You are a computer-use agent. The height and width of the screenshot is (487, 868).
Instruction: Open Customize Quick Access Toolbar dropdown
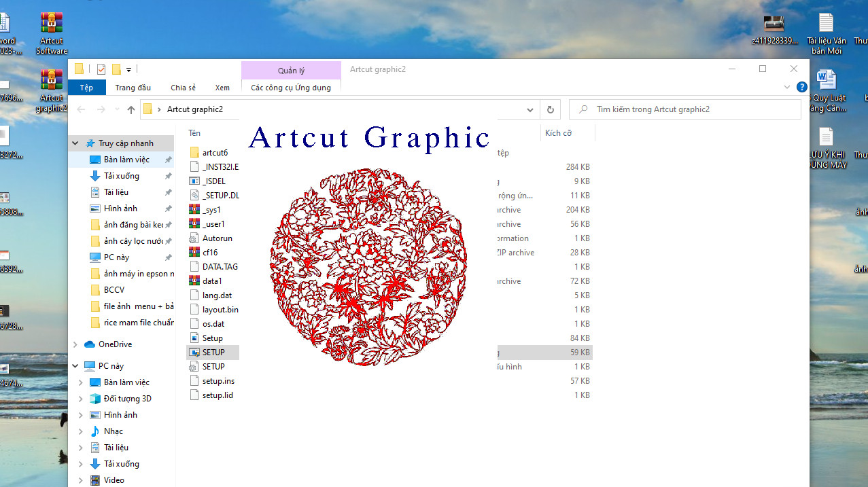pyautogui.click(x=128, y=69)
